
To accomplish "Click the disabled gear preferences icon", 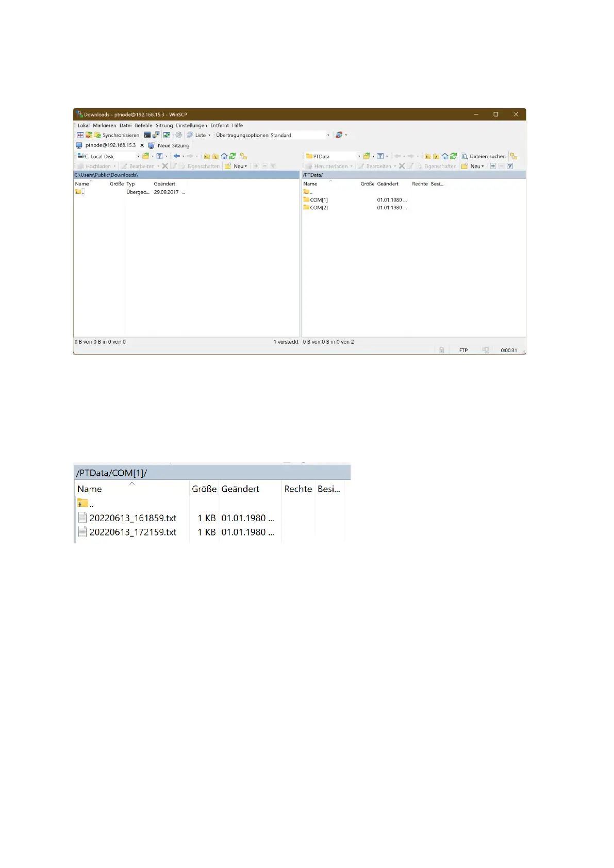I will (x=179, y=135).
